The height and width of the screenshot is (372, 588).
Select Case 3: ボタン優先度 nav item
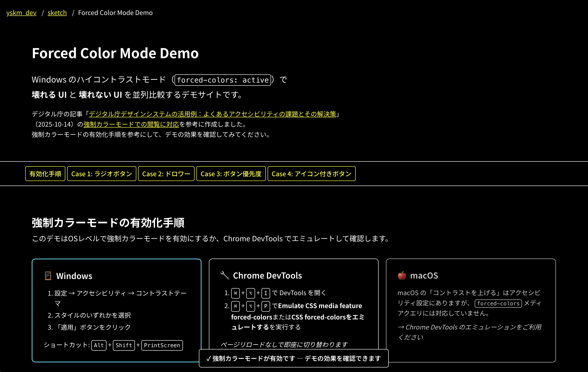pos(231,174)
